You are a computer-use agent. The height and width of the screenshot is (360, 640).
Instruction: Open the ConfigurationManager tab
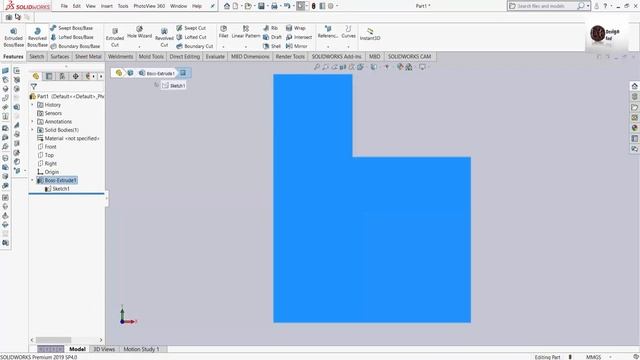point(62,76)
